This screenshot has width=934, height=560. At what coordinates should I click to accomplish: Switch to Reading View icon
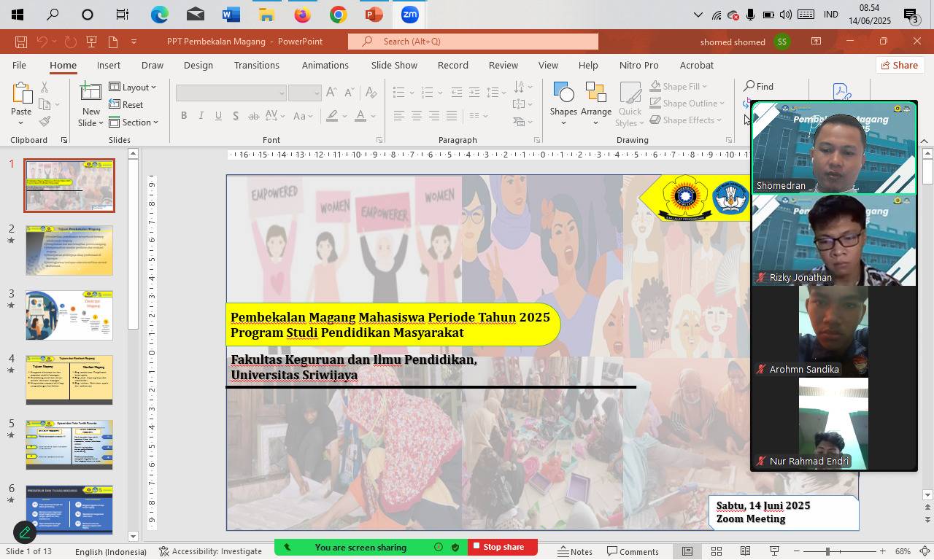[x=746, y=551]
